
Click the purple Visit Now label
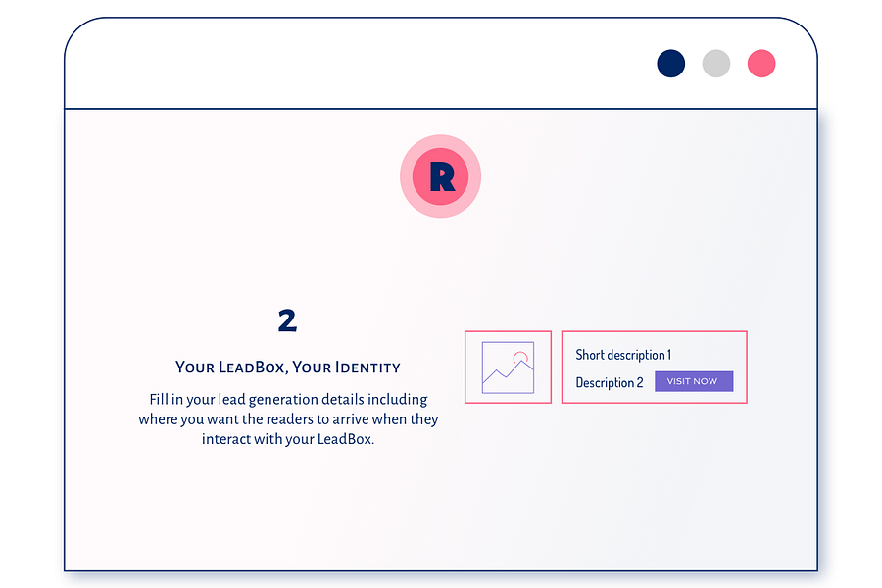[x=693, y=381]
